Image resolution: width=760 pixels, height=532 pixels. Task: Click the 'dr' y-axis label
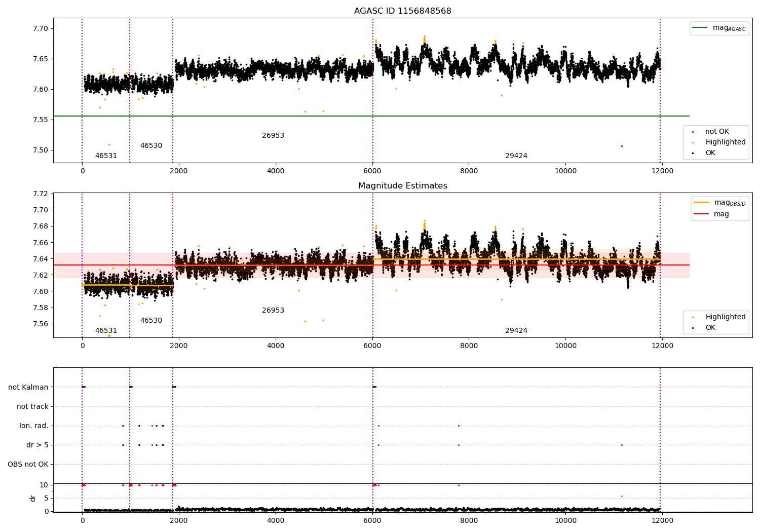pyautogui.click(x=33, y=498)
